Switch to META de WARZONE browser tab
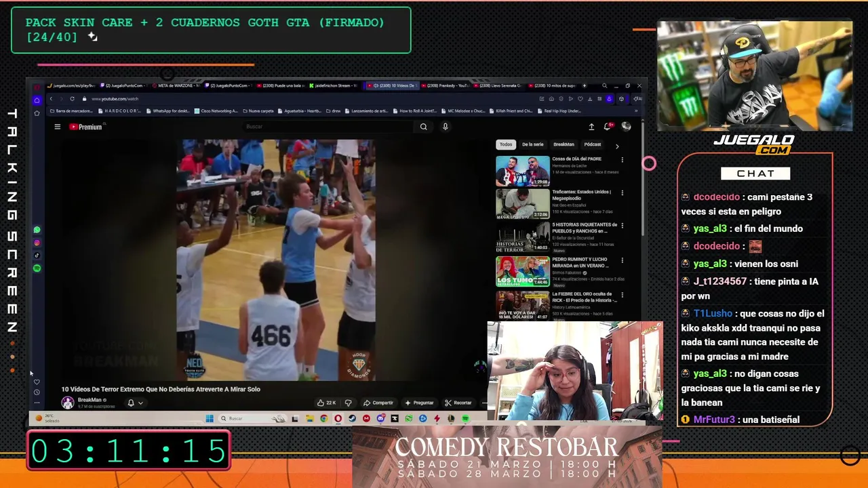The image size is (868, 488). 176,86
